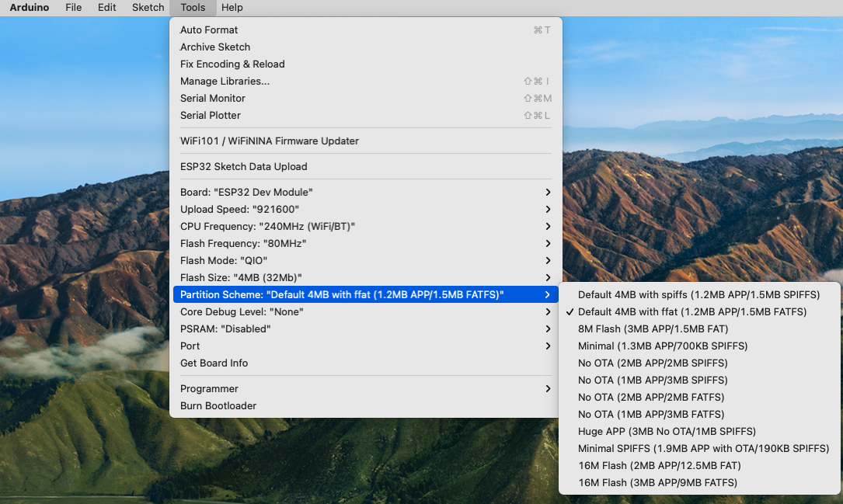The image size is (843, 504).
Task: Expand Flash Frequency: "80MHz" submenu
Action: 366,243
